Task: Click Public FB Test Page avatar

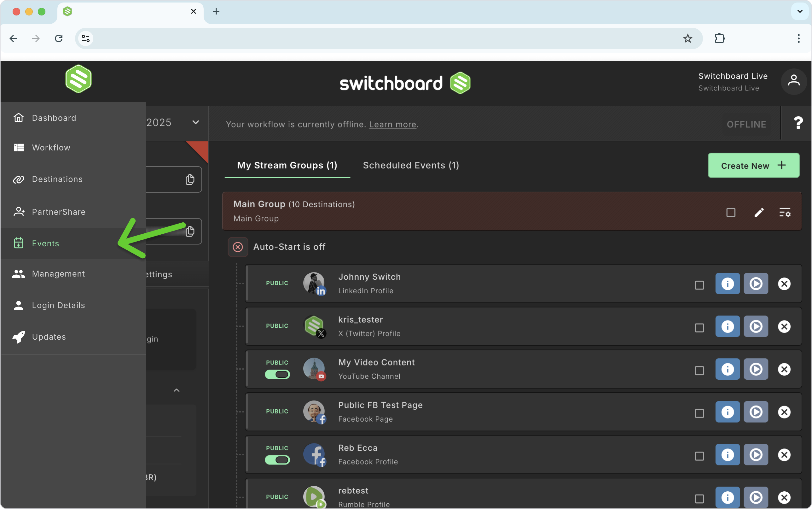Action: (x=314, y=412)
